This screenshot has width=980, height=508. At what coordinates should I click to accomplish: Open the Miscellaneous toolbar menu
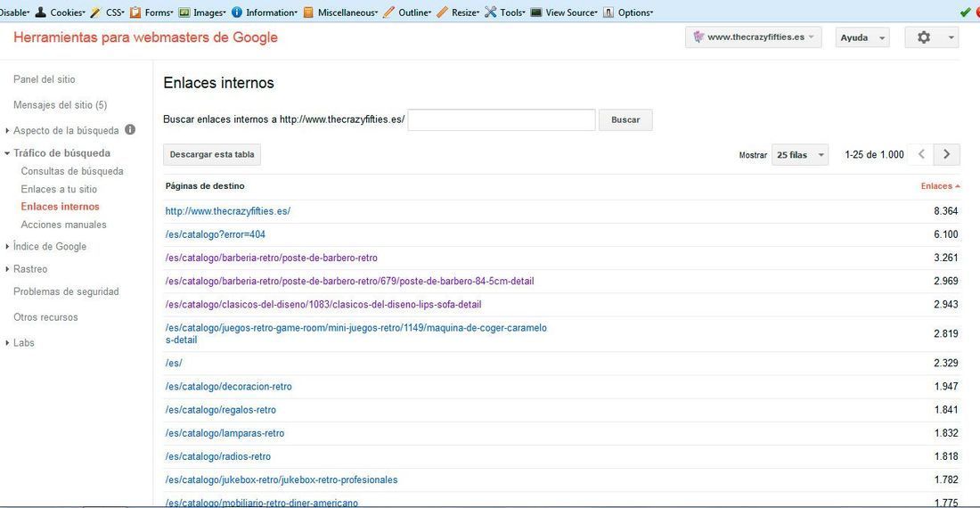347,12
